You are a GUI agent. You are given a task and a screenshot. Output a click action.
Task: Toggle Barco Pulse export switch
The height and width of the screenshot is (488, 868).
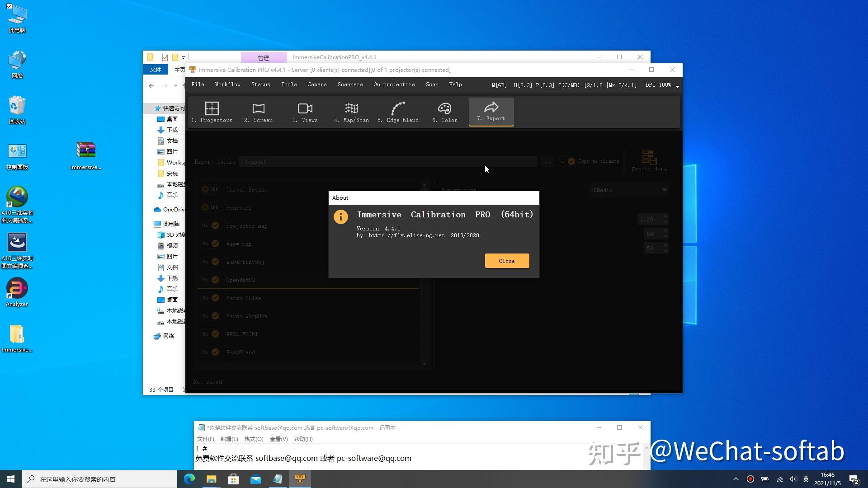coord(210,298)
